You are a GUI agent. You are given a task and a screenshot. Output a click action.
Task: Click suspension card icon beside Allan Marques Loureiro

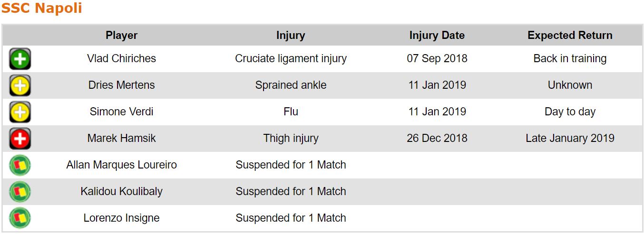pyautogui.click(x=20, y=165)
